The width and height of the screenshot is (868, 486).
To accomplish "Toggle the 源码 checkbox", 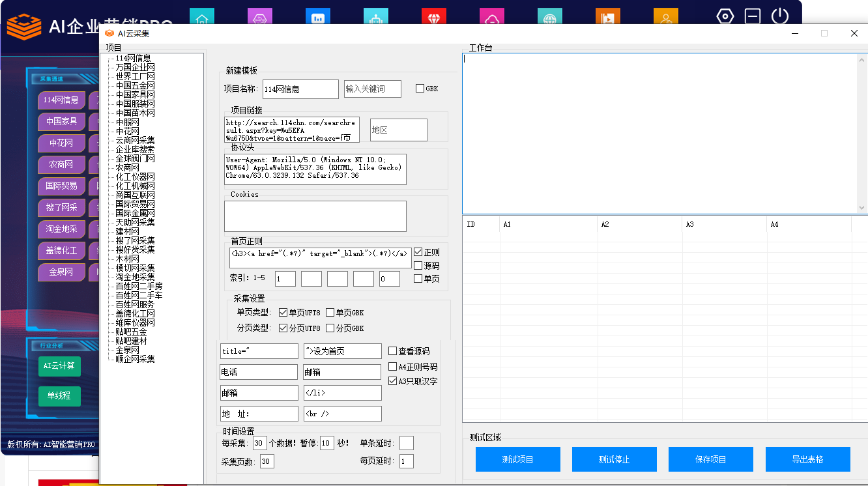I will click(x=418, y=266).
